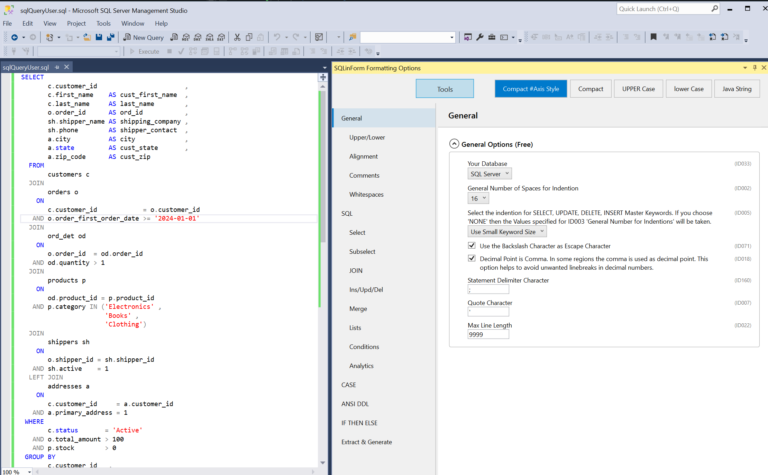
Task: Click the plain Compact button
Action: coord(590,89)
